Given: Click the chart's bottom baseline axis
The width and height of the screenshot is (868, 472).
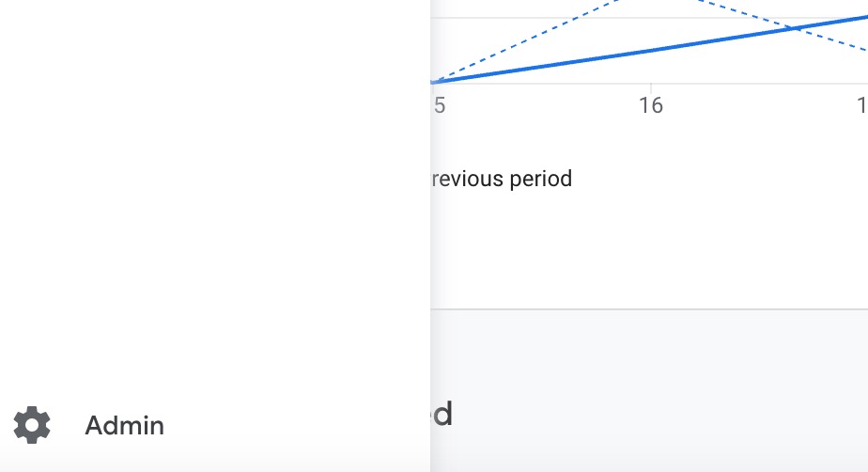Looking at the screenshot, I should point(649,84).
